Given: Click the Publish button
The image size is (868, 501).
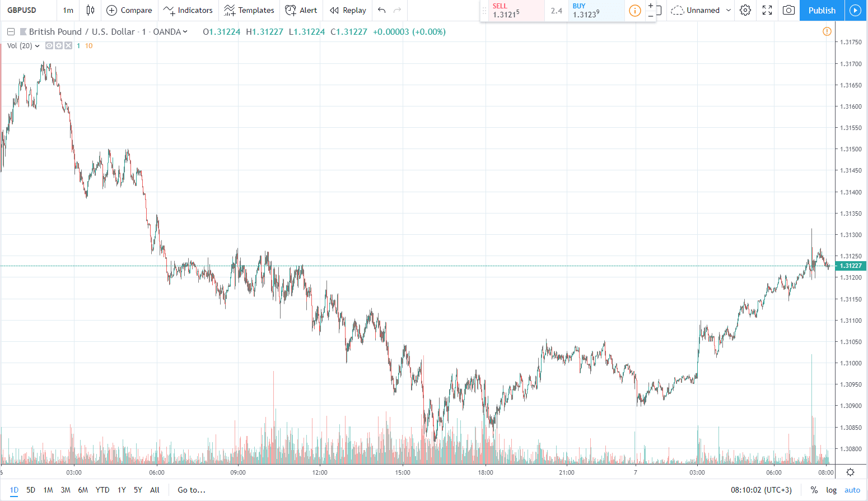Looking at the screenshot, I should pyautogui.click(x=822, y=10).
